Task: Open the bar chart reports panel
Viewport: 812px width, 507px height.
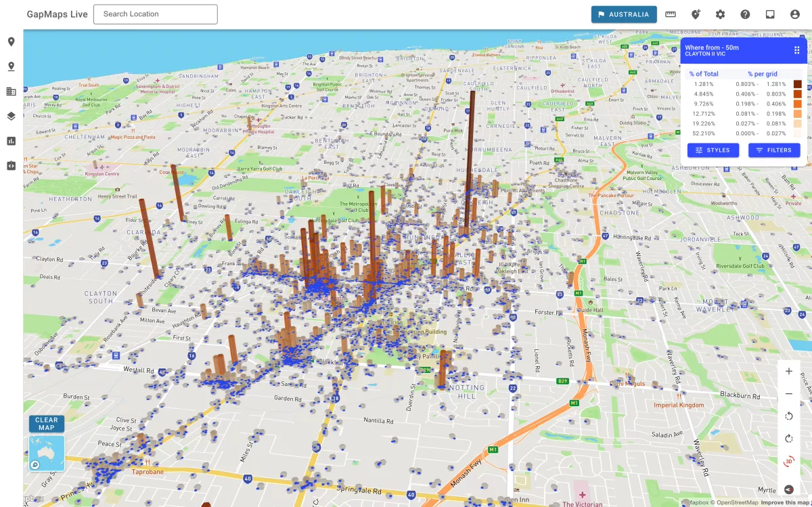Action: 11,141
